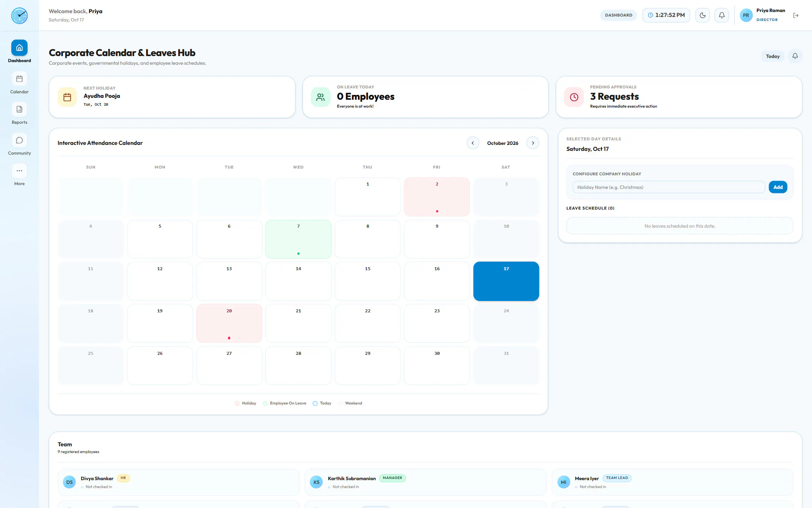Open notifications bell in top header

[x=721, y=15]
